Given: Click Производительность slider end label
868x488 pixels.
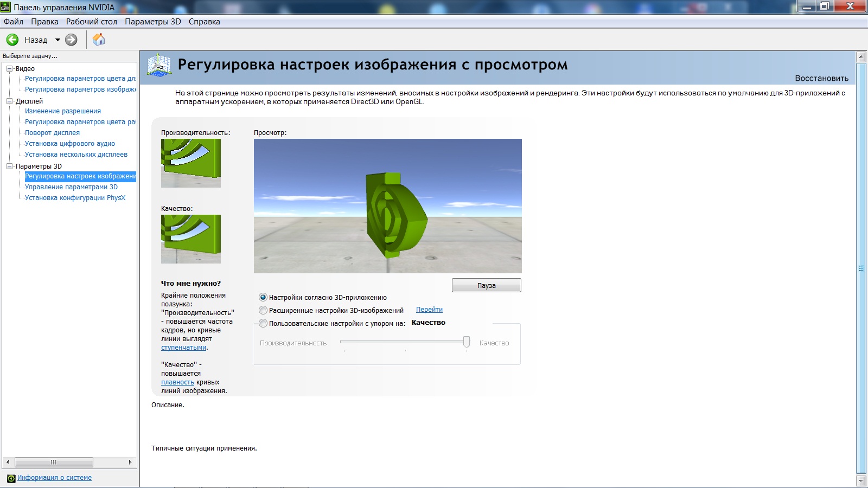Looking at the screenshot, I should (293, 343).
